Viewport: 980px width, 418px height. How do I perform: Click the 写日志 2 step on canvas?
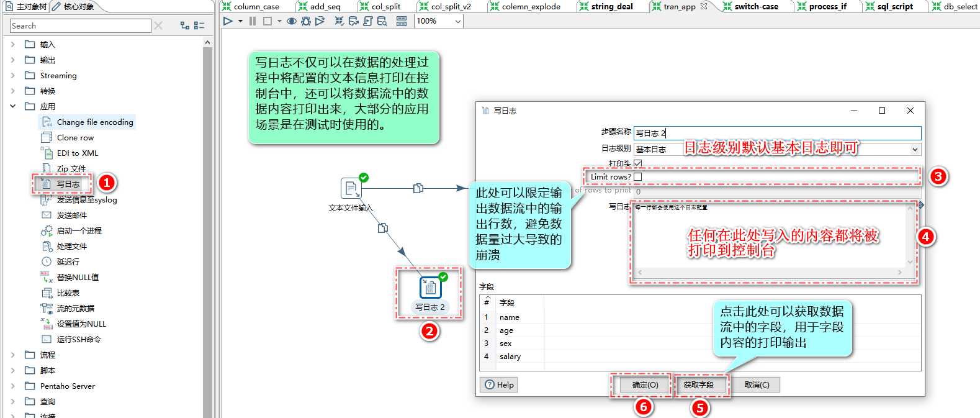tap(430, 288)
